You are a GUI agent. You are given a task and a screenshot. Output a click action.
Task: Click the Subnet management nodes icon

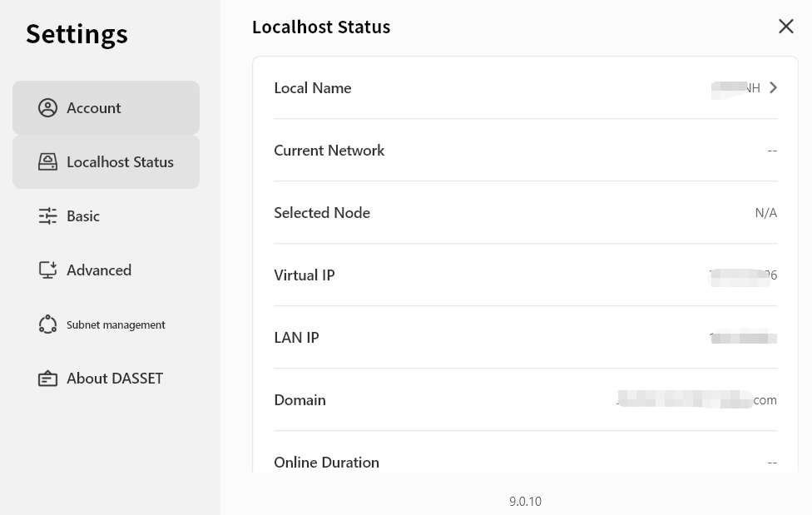pos(48,324)
